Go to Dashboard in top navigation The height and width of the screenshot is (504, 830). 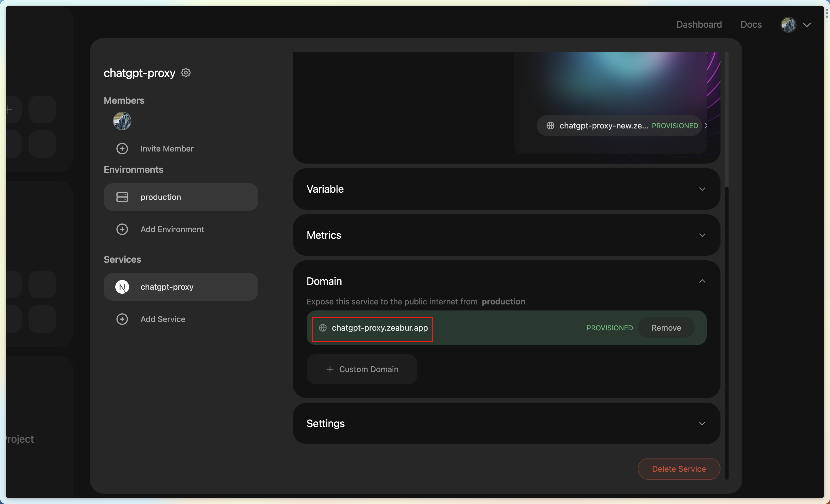click(x=699, y=24)
